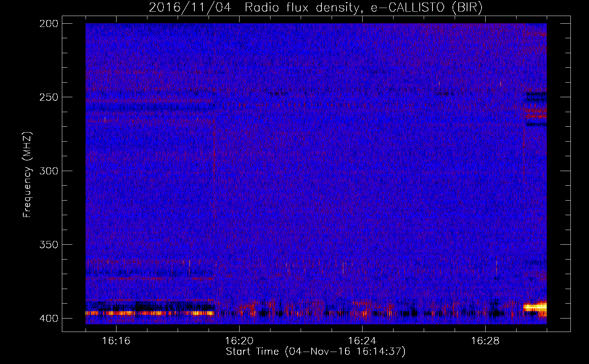Click the 'Start Time (04-Nov-16 16:14:37)' axis title
Screen dimensions: 589x364
tap(316, 352)
